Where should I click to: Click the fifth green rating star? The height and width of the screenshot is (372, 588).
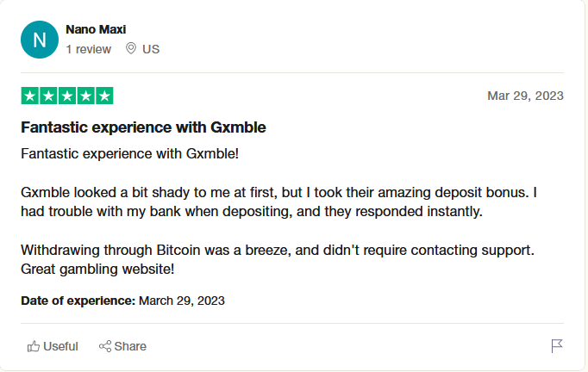pyautogui.click(x=104, y=96)
